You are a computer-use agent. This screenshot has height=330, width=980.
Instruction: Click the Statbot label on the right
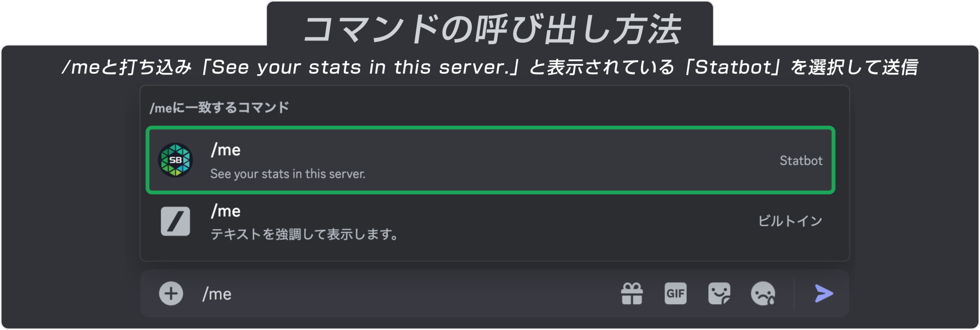pyautogui.click(x=801, y=160)
